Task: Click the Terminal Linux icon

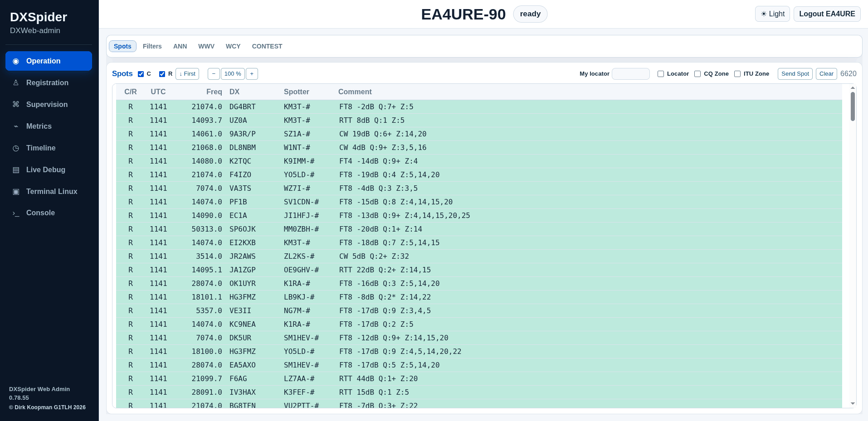Action: coord(16,192)
